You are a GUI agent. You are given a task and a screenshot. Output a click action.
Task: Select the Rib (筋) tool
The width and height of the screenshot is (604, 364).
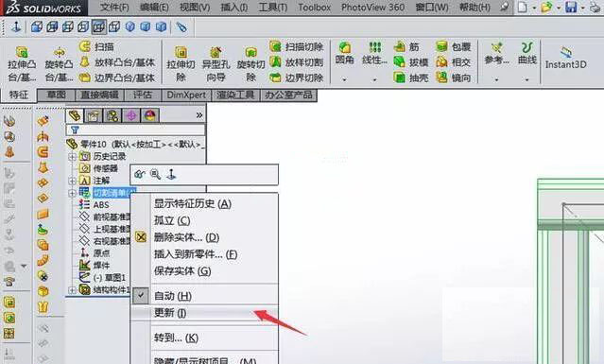click(x=406, y=46)
